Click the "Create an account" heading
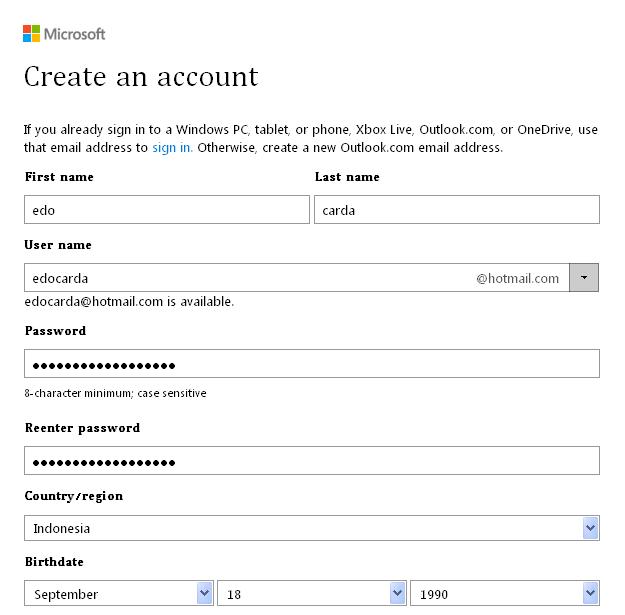The width and height of the screenshot is (625, 615). [x=141, y=77]
